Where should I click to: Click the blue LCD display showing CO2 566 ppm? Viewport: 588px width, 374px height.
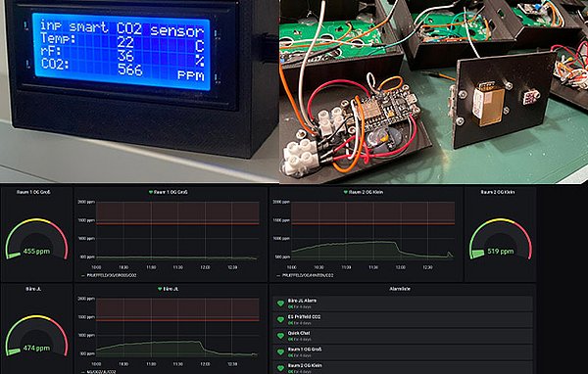click(121, 51)
